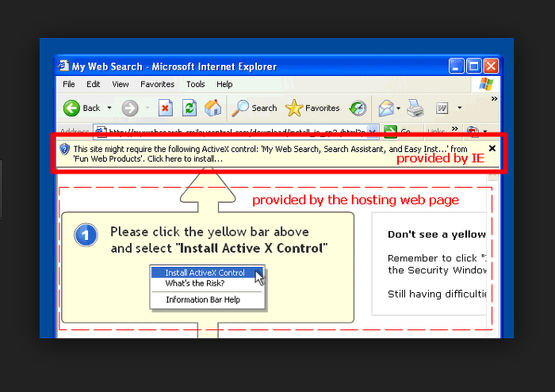Open the Mail dropdown arrow
The height and width of the screenshot is (392, 555).
coord(399,108)
